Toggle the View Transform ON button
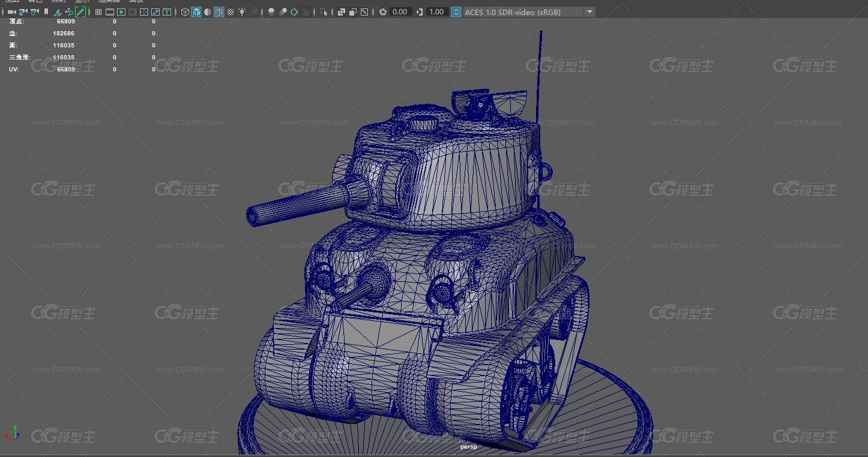 (x=456, y=12)
